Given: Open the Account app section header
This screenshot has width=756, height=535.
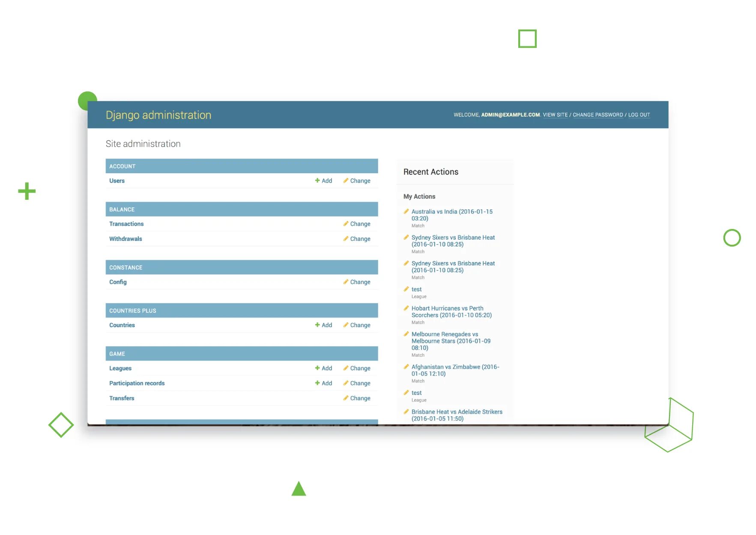Looking at the screenshot, I should pyautogui.click(x=122, y=166).
